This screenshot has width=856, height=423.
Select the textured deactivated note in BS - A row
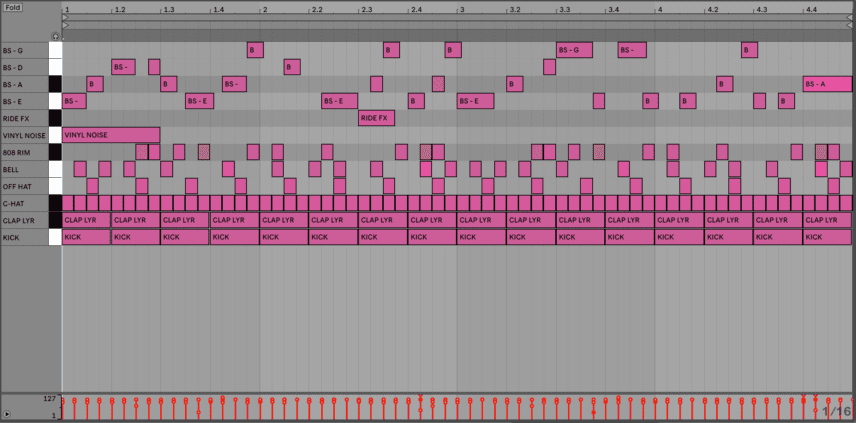[x=438, y=84]
